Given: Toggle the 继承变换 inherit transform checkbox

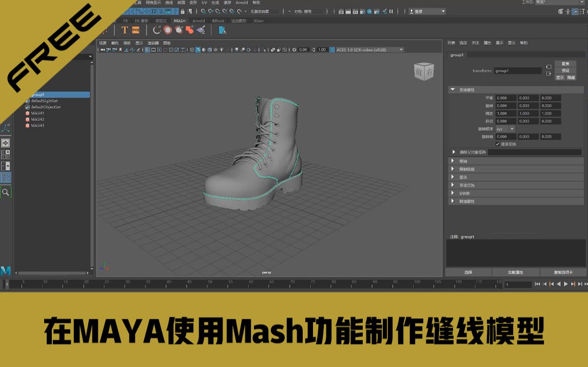Looking at the screenshot, I should pyautogui.click(x=497, y=144).
